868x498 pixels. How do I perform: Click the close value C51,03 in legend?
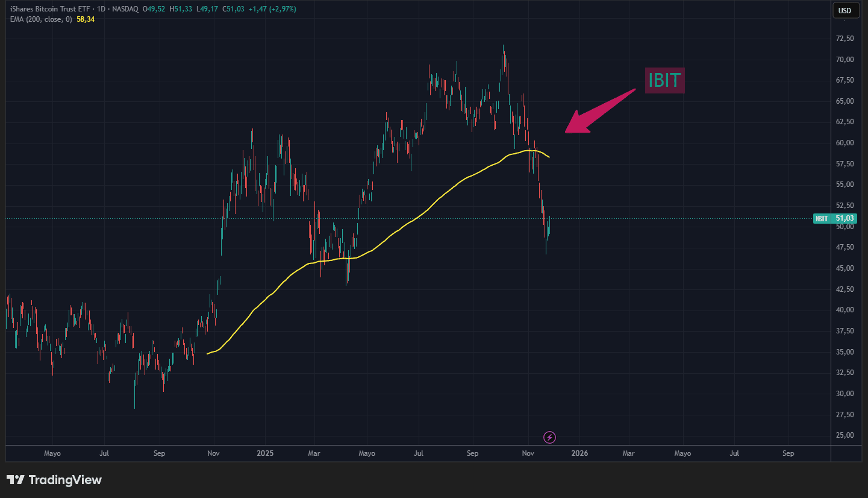coord(234,9)
